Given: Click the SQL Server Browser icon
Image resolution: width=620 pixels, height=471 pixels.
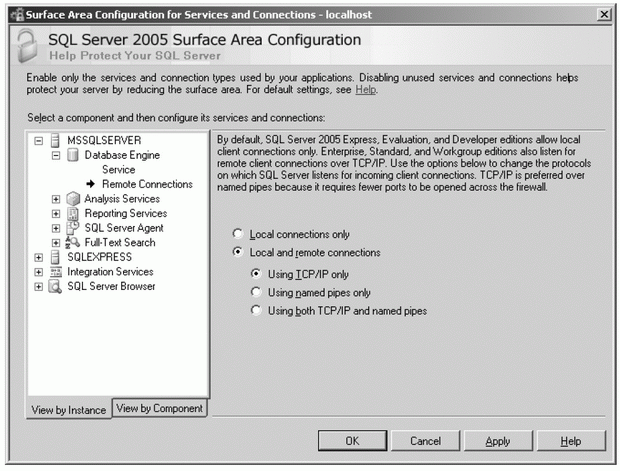Looking at the screenshot, I should pos(56,287).
